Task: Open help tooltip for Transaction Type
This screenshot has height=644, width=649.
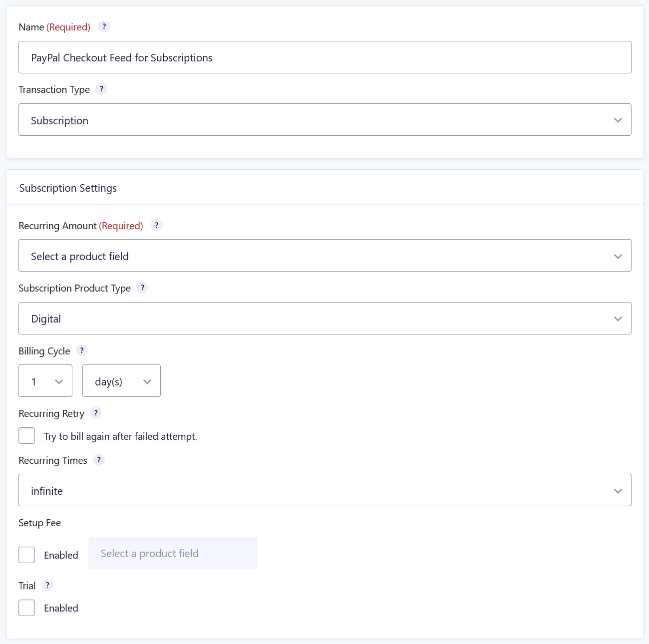Action: [101, 89]
